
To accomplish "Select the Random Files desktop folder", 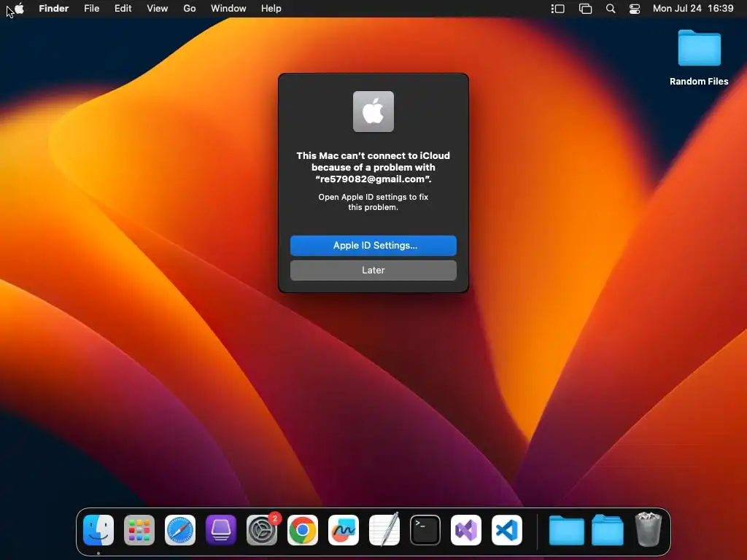I will tap(699, 48).
